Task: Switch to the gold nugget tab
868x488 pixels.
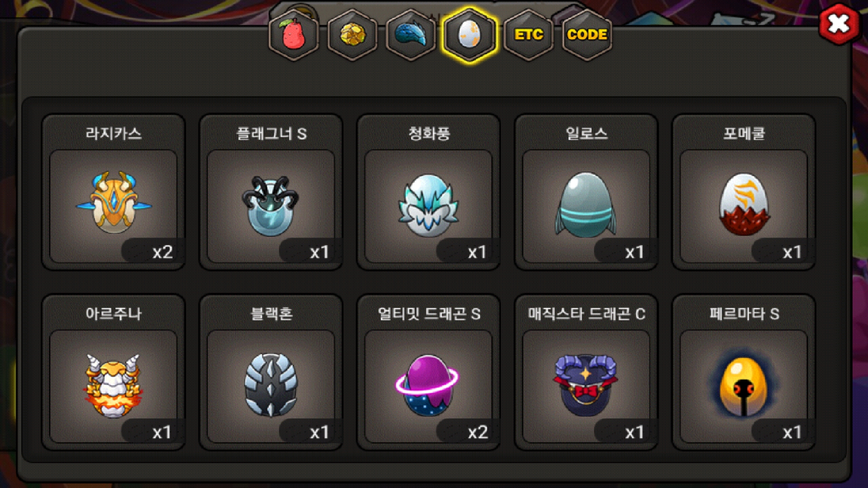Action: coord(352,35)
